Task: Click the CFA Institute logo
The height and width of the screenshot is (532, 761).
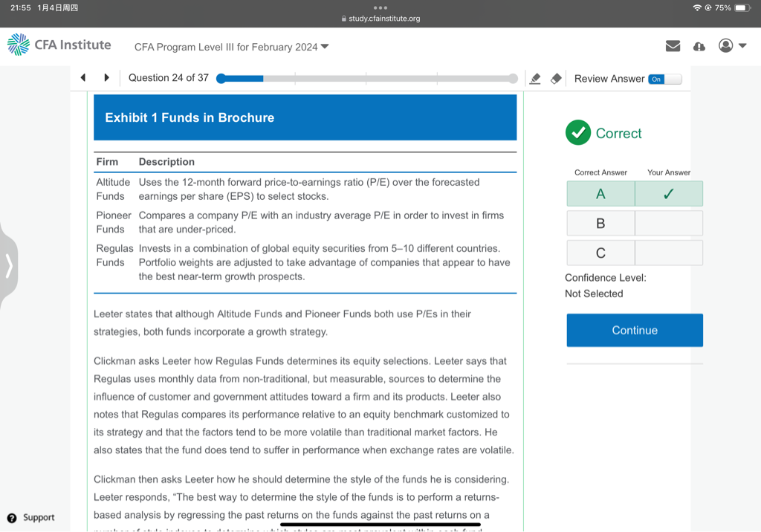Action: coord(59,45)
